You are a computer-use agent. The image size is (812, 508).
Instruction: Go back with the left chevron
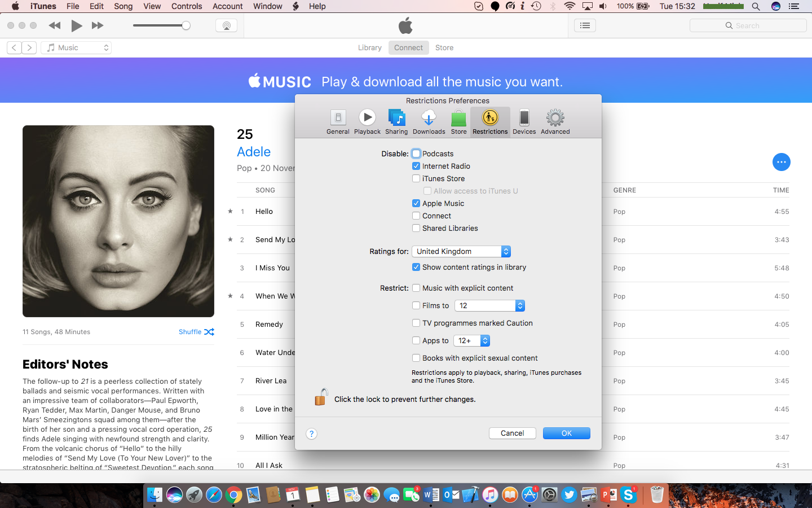(14, 48)
